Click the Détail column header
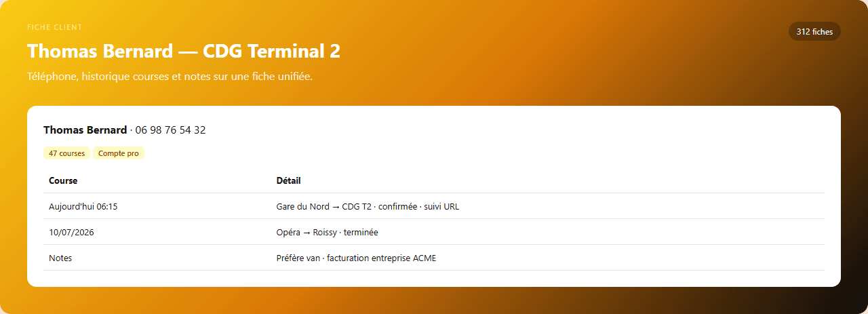The width and height of the screenshot is (868, 314). 289,181
